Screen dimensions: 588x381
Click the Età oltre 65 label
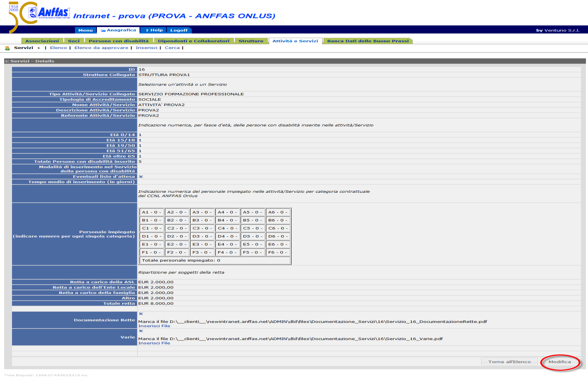(x=119, y=156)
